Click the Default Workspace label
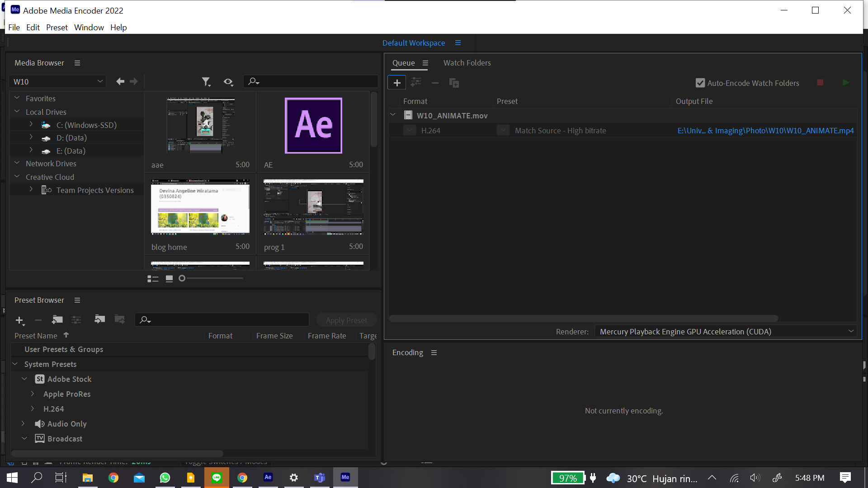This screenshot has width=868, height=488. point(414,42)
